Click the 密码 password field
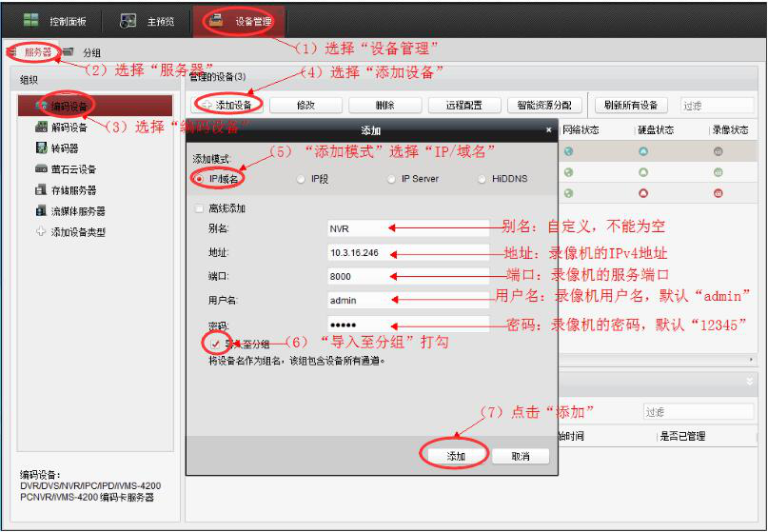 [408, 325]
